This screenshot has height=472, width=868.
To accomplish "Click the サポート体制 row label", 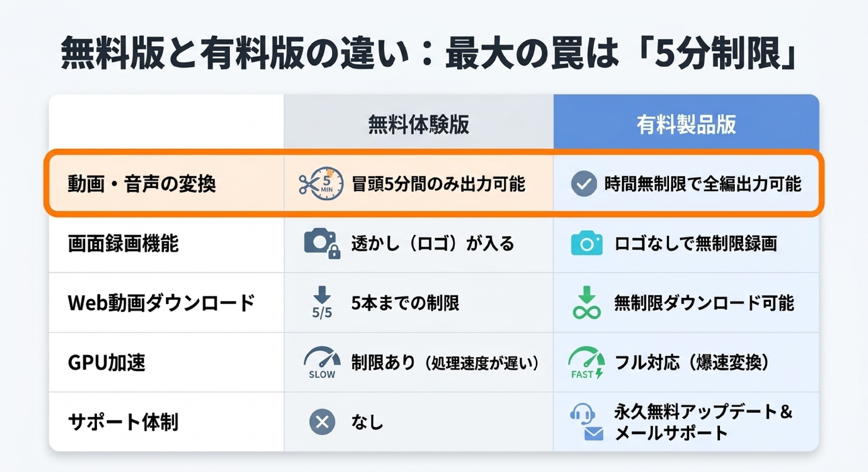I will point(123,422).
